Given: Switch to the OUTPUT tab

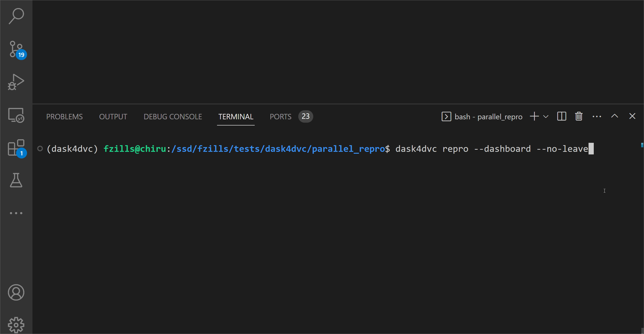Looking at the screenshot, I should click(x=113, y=117).
